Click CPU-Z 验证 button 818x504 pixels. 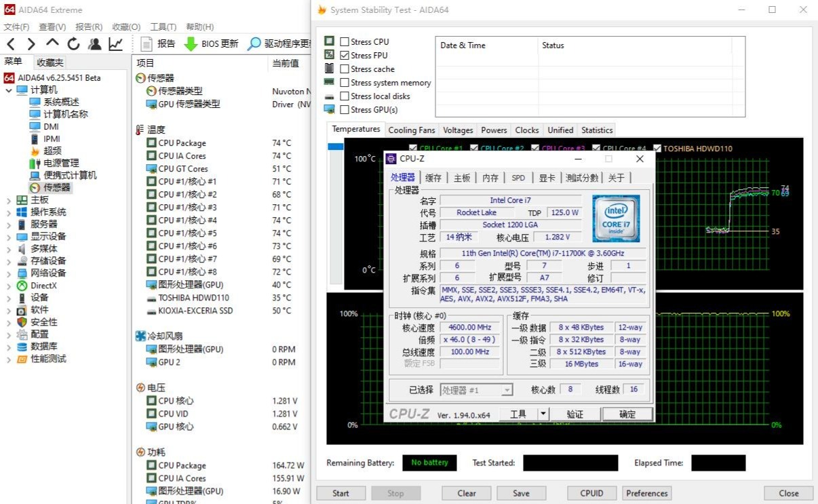(574, 414)
